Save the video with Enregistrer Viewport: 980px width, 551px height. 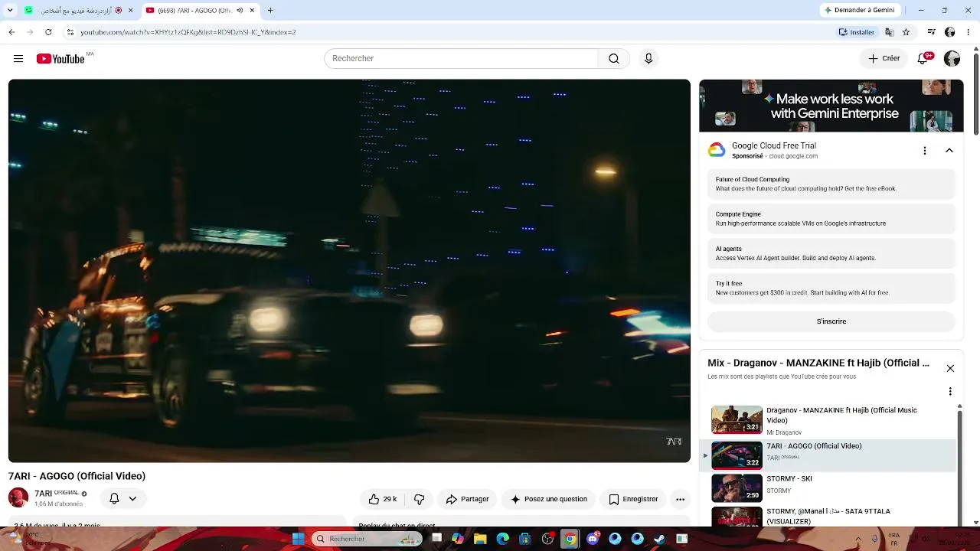coord(633,499)
